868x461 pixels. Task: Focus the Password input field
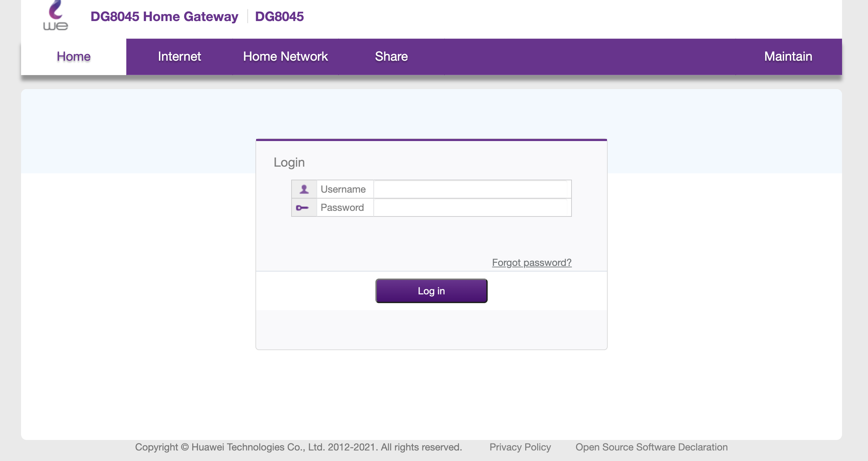click(470, 208)
